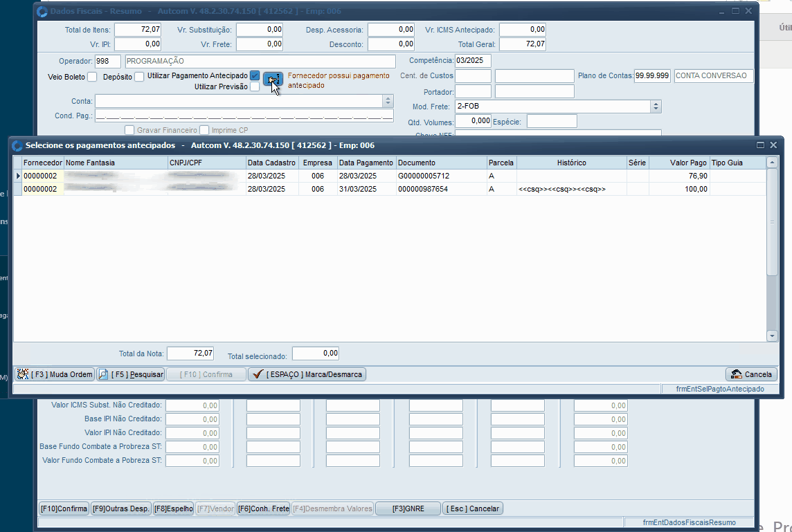Image resolution: width=792 pixels, height=532 pixels.
Task: Click the Selecione os pagamentos antecipados logo icon
Action: tap(17, 145)
